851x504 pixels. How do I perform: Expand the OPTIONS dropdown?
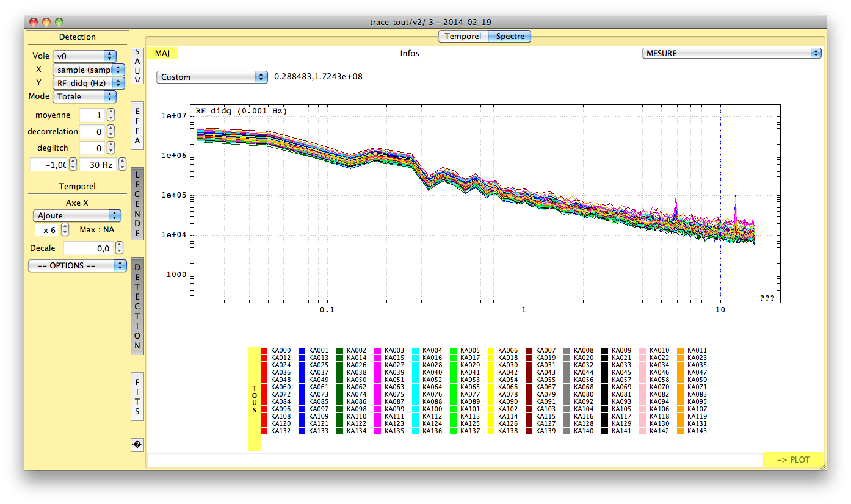78,266
